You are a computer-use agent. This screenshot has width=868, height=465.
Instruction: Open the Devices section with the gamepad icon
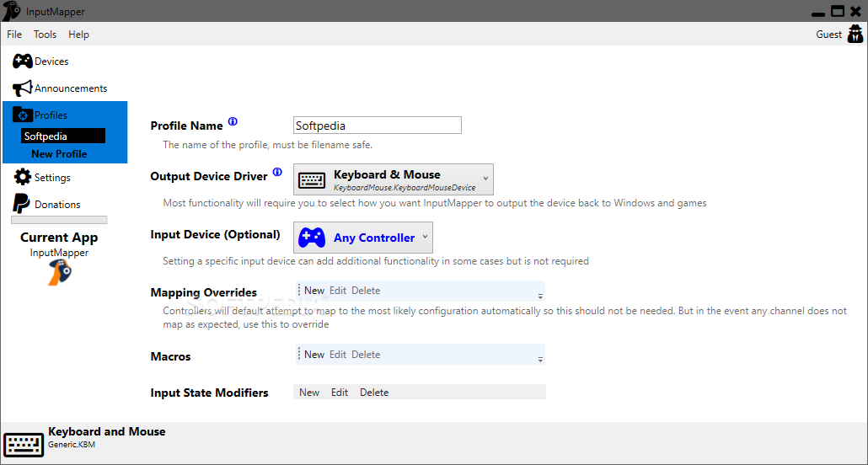point(22,61)
